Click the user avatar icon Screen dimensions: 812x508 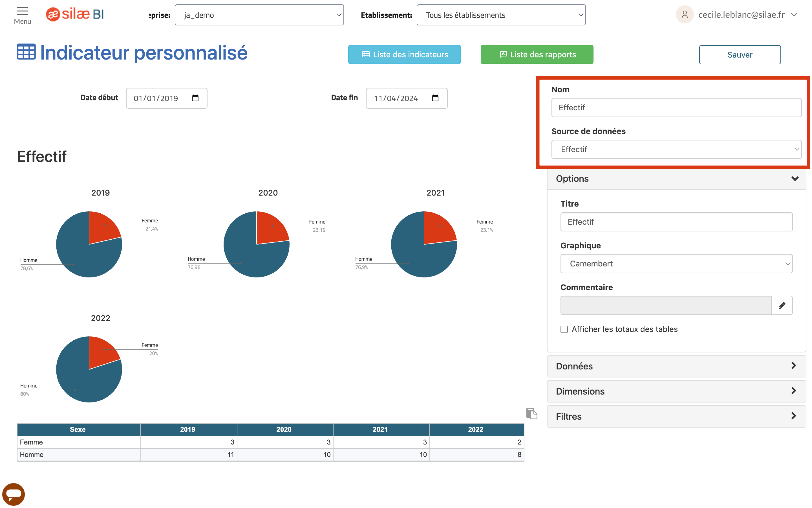coord(685,14)
